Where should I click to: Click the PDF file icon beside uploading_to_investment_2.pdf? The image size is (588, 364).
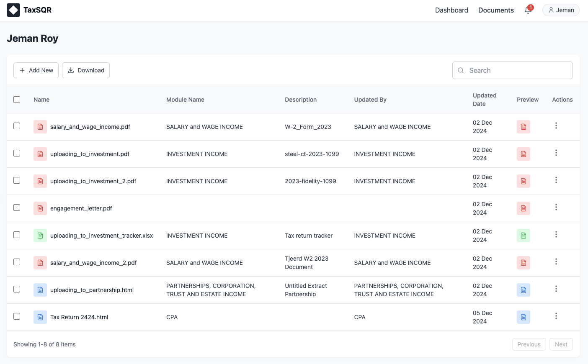pyautogui.click(x=40, y=181)
